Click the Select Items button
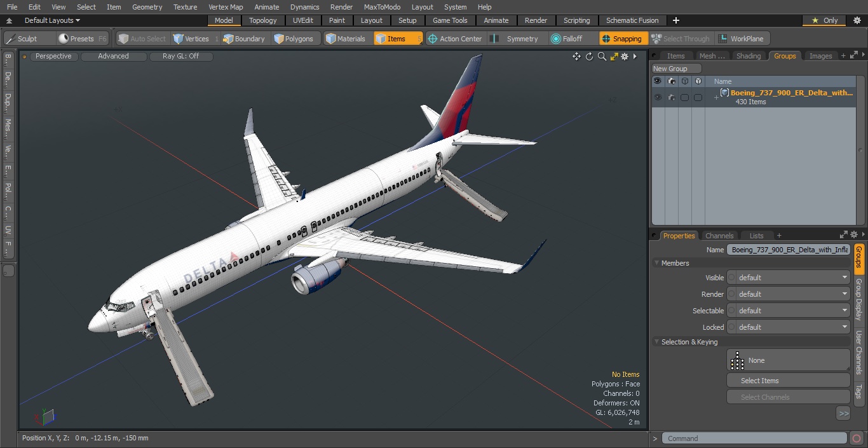868x448 pixels. point(788,381)
